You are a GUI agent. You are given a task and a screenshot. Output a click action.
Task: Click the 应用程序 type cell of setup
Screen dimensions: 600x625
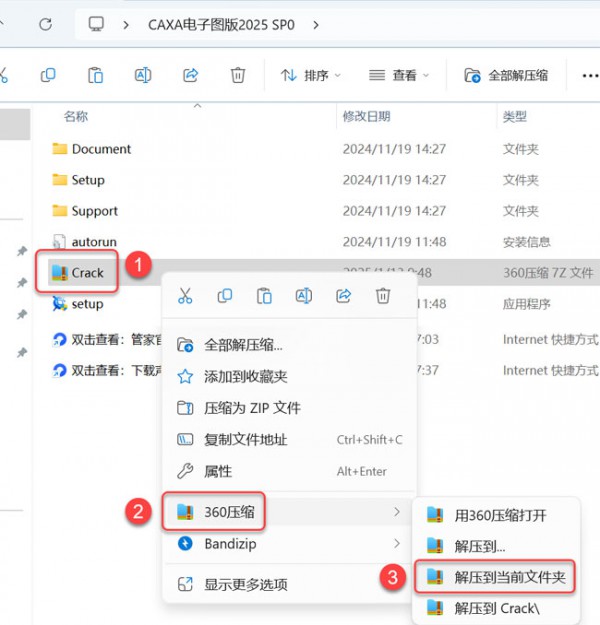(527, 304)
